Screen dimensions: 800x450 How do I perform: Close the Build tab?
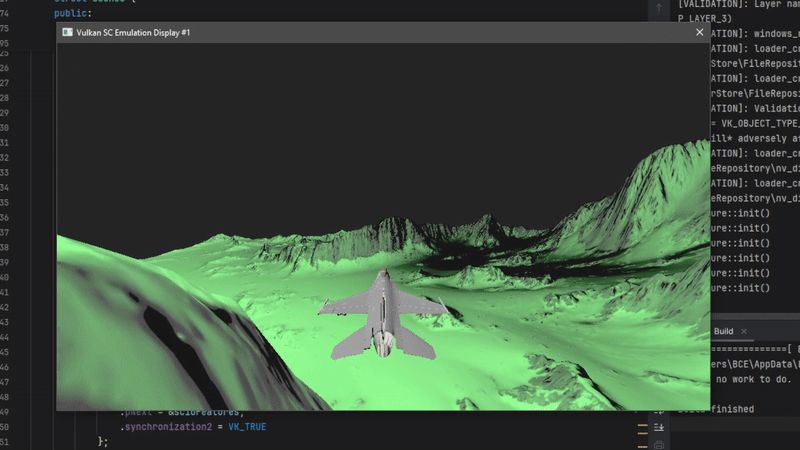[x=744, y=332]
